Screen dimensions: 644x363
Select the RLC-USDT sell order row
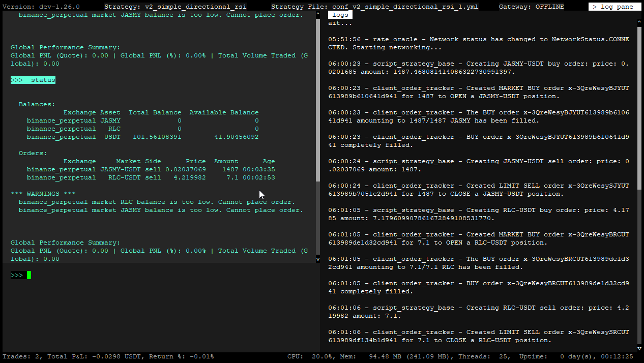151,177
